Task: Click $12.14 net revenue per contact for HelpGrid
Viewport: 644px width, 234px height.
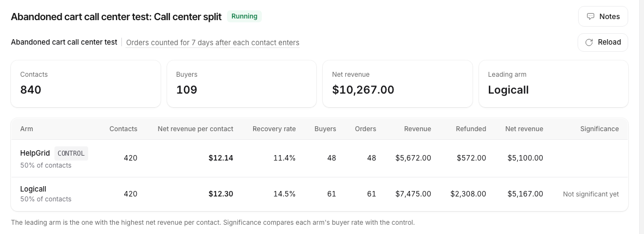Action: pos(221,158)
